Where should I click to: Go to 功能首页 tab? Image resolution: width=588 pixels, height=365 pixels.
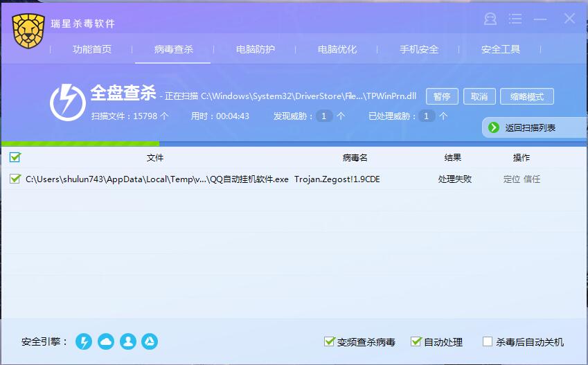pos(92,49)
